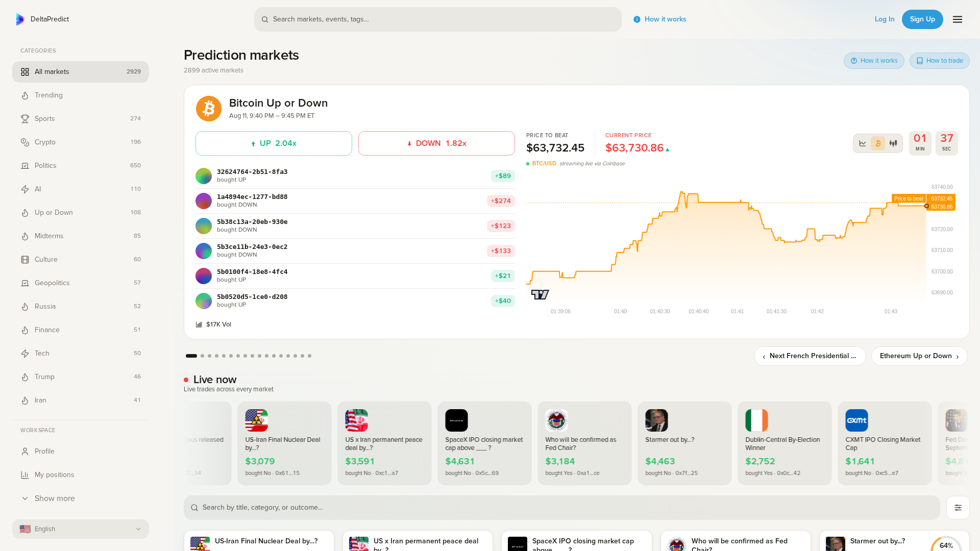
Task: Open Trump category
Action: 81,377
